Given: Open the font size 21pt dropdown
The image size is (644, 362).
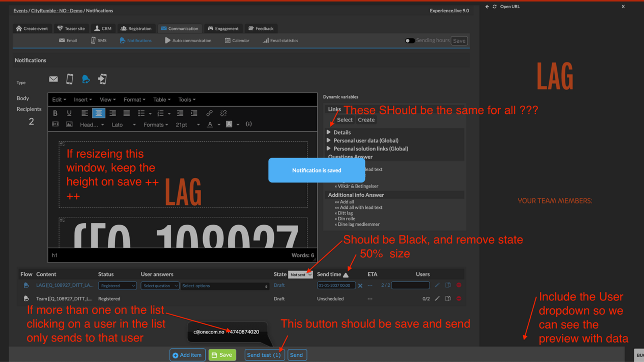Looking at the screenshot, I should [188, 125].
